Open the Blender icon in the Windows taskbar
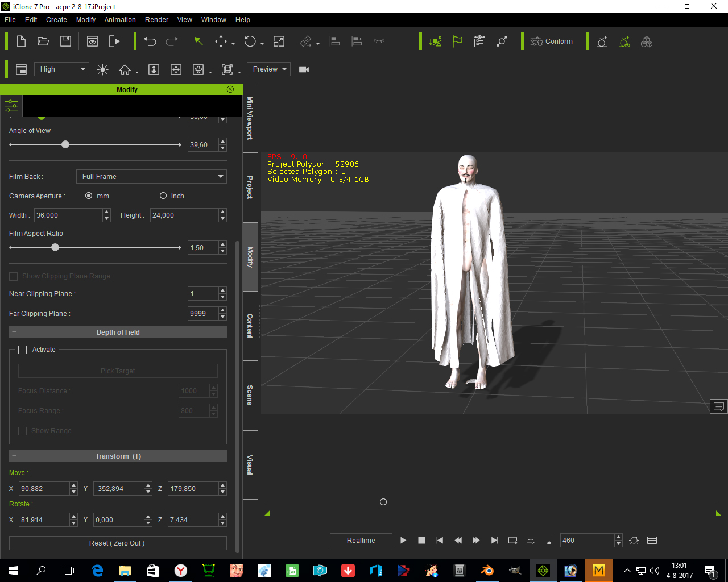Screen dimensions: 728x582 [487, 571]
